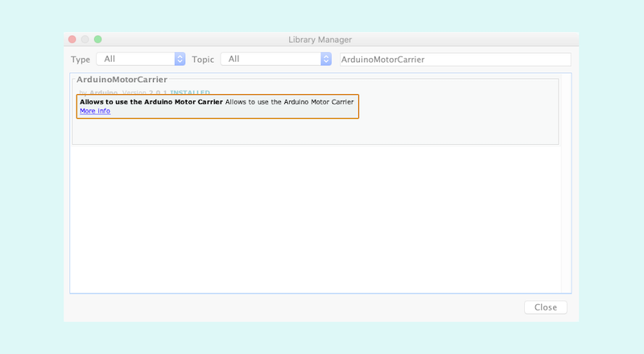Click the Type dropdown stepper arrows
Screen dimensions: 644x354
(x=180, y=59)
